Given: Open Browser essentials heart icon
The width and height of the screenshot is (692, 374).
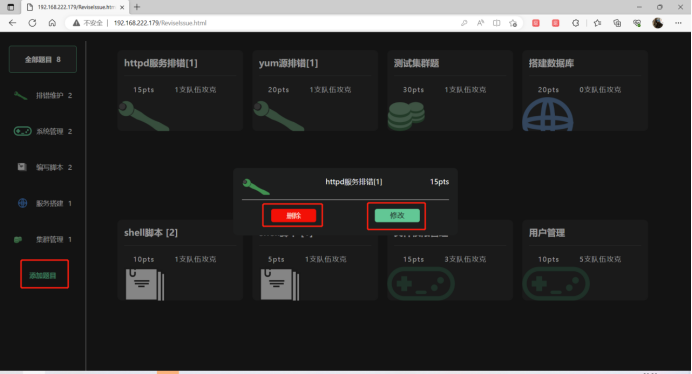Looking at the screenshot, I should click(x=637, y=23).
